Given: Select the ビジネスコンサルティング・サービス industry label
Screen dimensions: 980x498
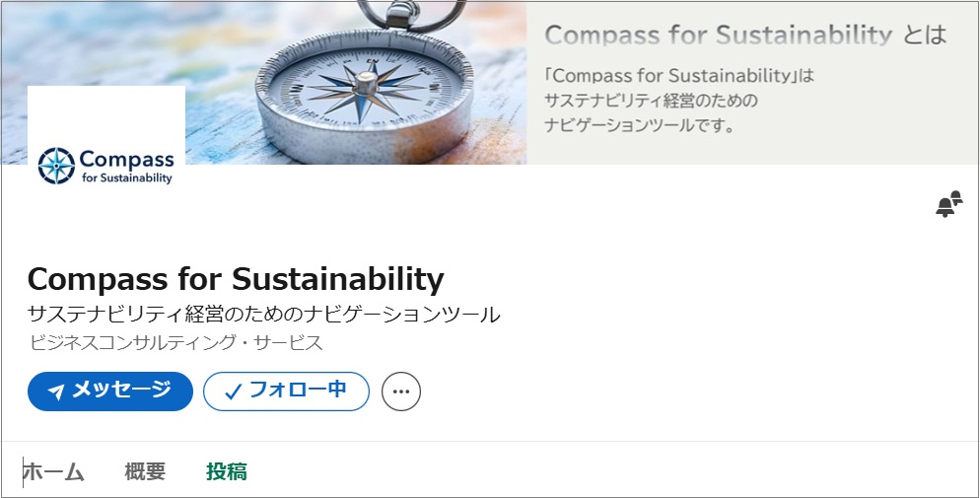Looking at the screenshot, I should tap(176, 343).
